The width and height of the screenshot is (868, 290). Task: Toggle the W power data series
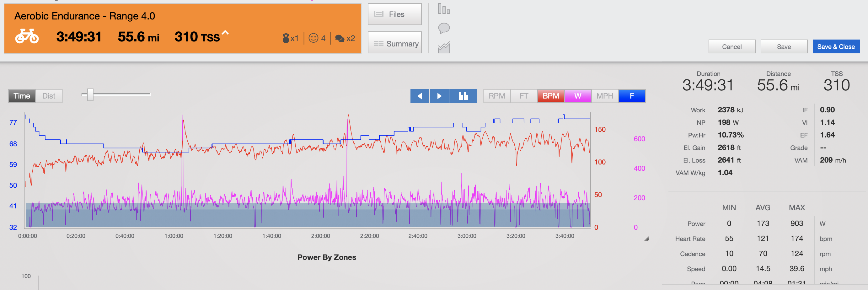tap(577, 96)
